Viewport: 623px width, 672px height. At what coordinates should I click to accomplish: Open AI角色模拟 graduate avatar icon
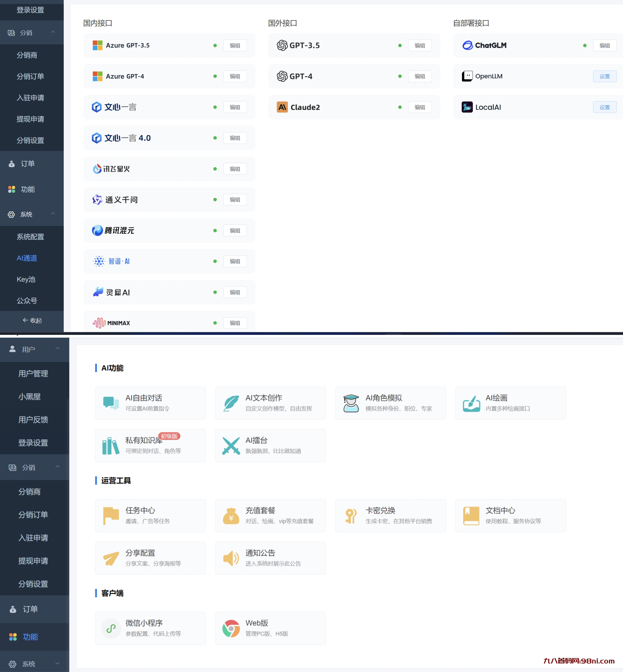tap(351, 403)
